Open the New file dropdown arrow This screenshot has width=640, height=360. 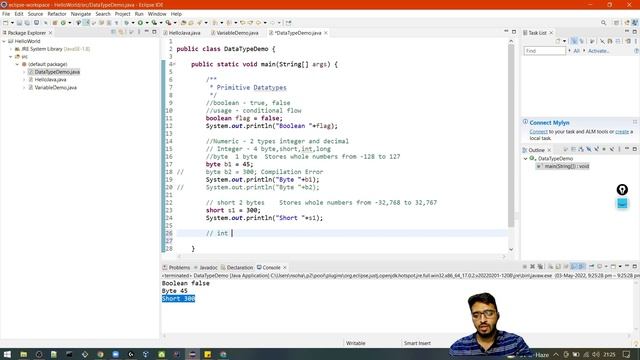point(12,23)
